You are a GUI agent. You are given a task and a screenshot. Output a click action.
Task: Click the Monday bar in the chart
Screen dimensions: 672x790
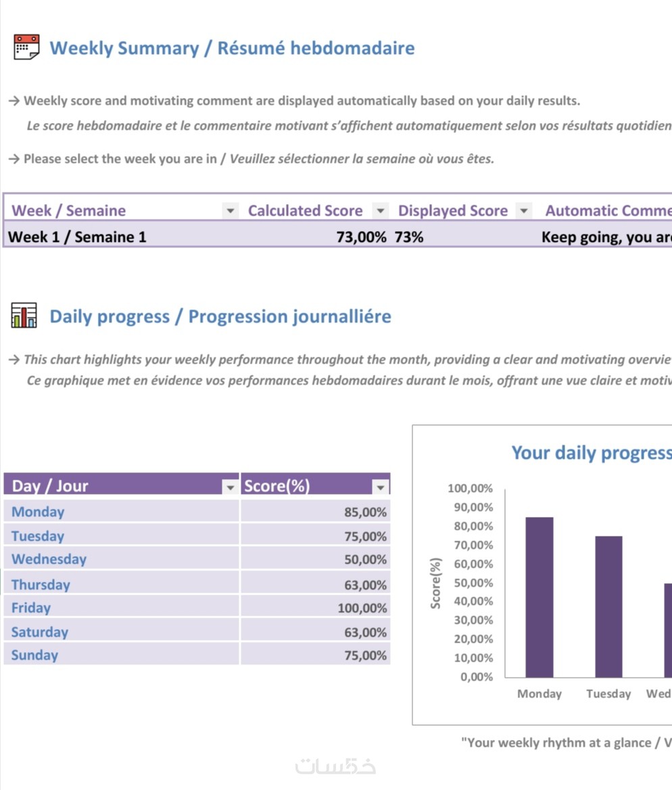pyautogui.click(x=539, y=597)
